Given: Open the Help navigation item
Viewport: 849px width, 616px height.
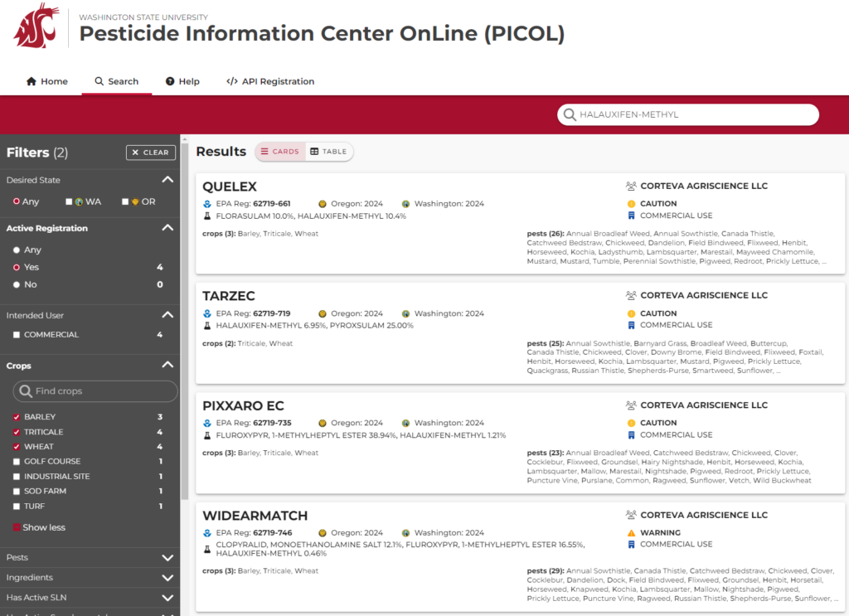Looking at the screenshot, I should tap(182, 81).
